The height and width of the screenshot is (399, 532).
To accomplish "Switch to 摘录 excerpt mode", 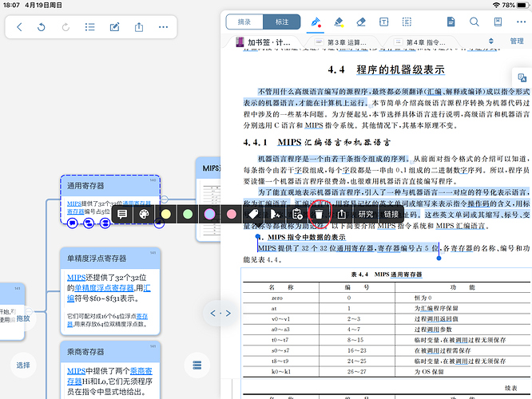I will [x=244, y=22].
